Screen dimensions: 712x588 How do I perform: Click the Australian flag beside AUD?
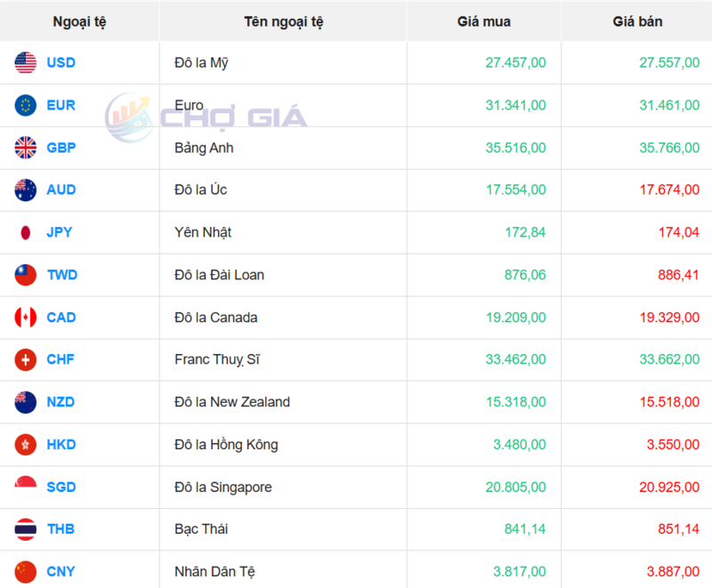25,189
